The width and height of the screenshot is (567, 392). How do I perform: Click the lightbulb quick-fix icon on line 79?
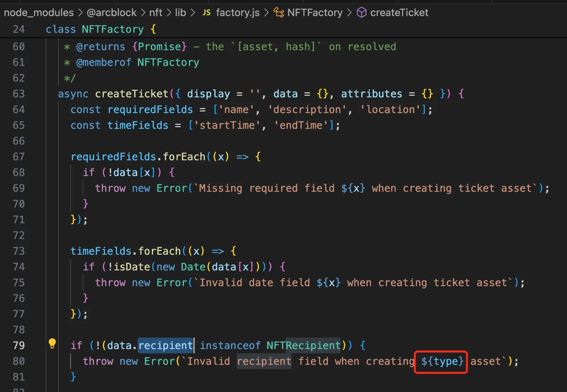(52, 343)
